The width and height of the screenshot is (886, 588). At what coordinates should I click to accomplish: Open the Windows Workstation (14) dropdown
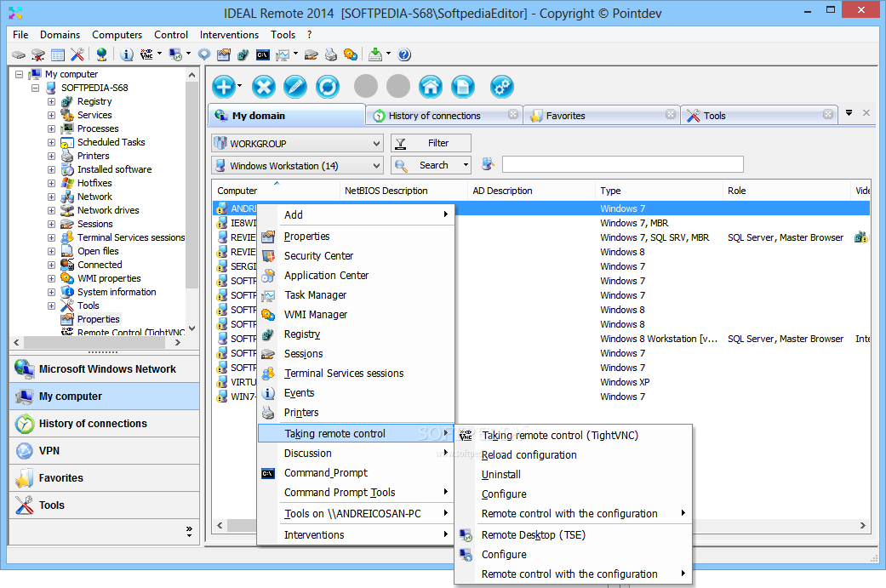298,165
